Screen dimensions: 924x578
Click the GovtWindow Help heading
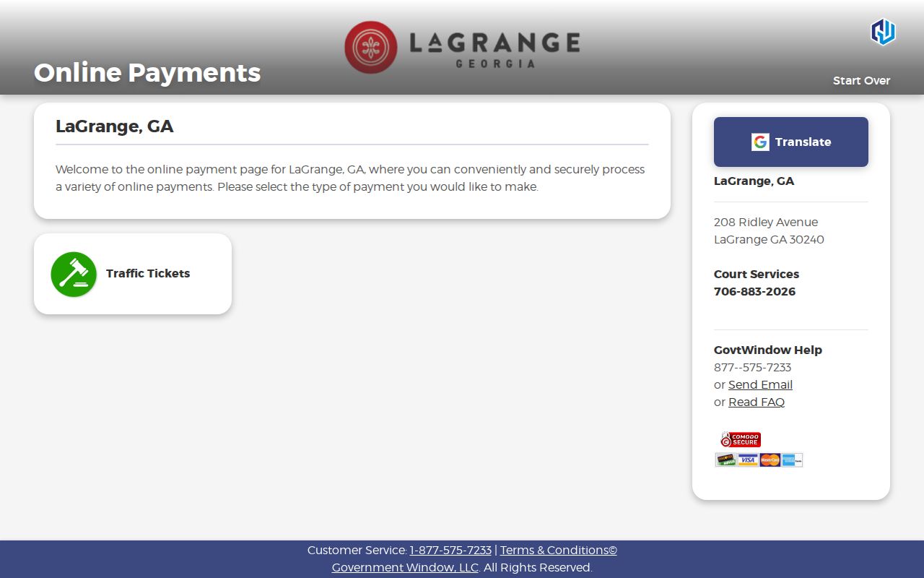[x=768, y=350]
